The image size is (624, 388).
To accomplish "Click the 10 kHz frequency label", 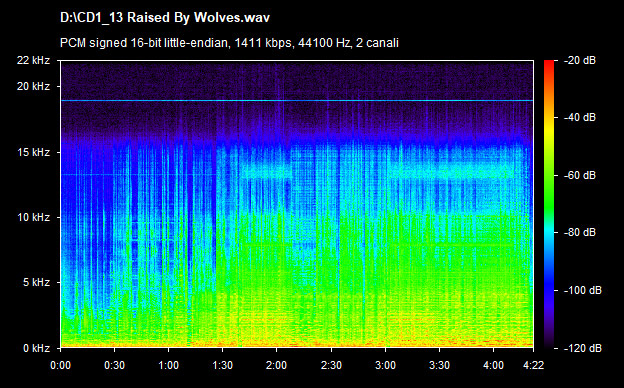I will [x=33, y=217].
